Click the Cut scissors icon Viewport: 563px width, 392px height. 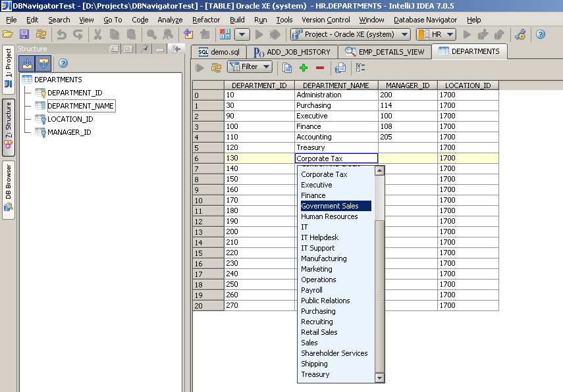pos(97,34)
